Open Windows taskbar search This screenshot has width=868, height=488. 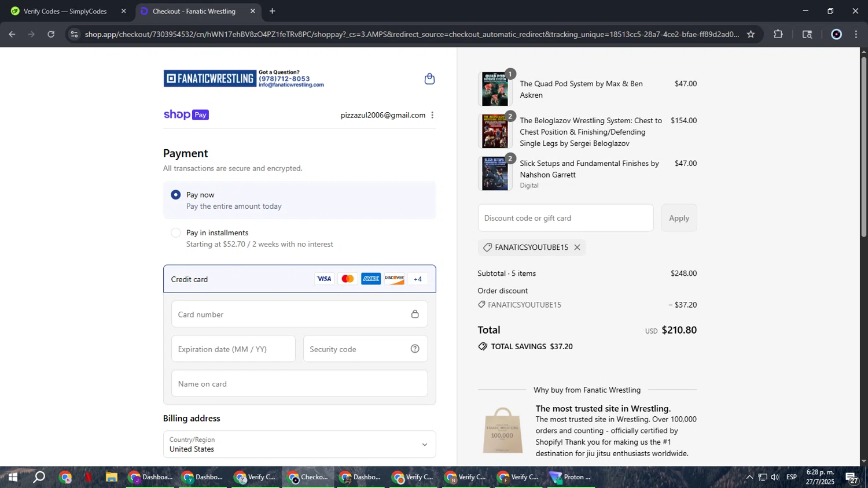(x=39, y=478)
